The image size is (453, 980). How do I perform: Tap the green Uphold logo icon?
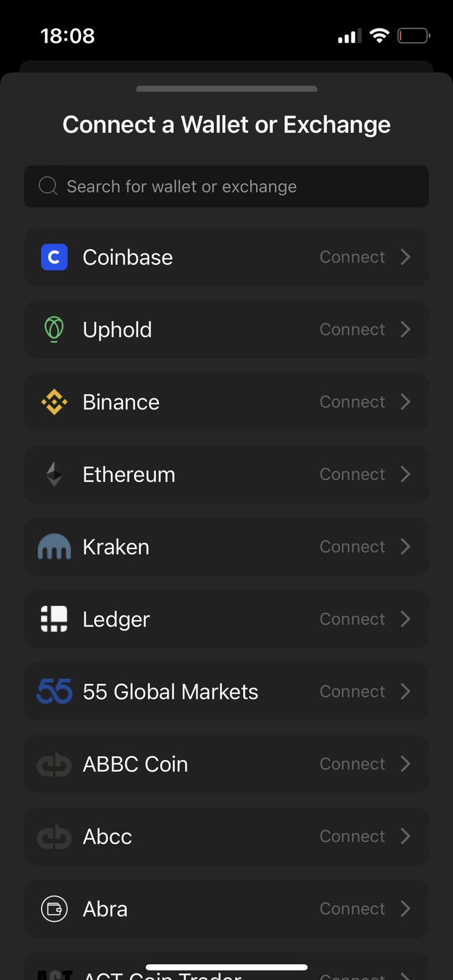pyautogui.click(x=54, y=329)
